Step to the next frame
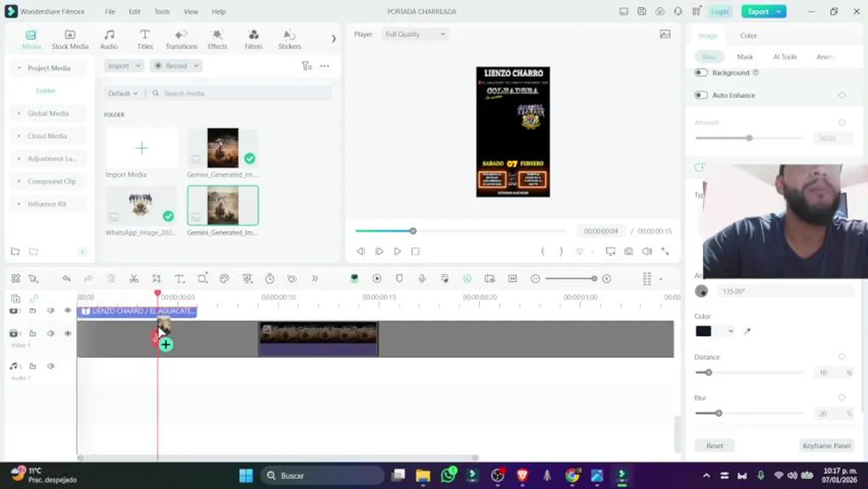Viewport: 868px width, 489px height. [379, 251]
